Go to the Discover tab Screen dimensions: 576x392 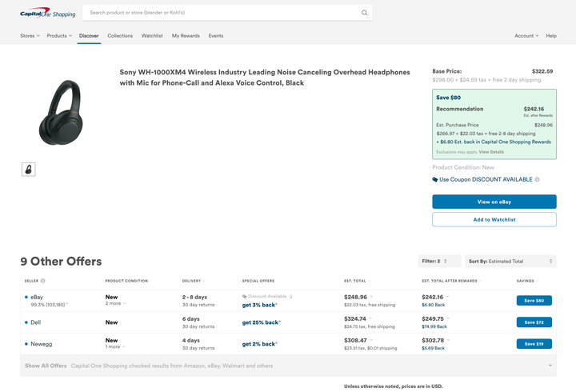click(89, 36)
